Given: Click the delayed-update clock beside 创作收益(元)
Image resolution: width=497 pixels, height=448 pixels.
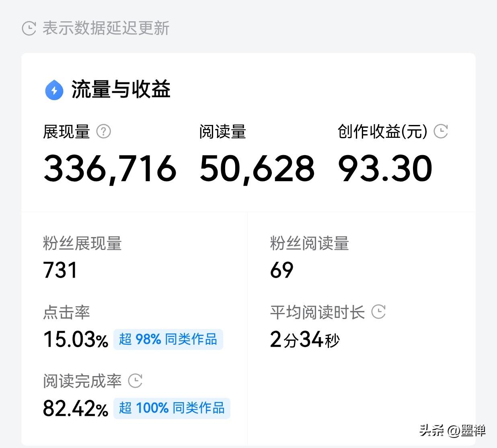Looking at the screenshot, I should pyautogui.click(x=442, y=131).
